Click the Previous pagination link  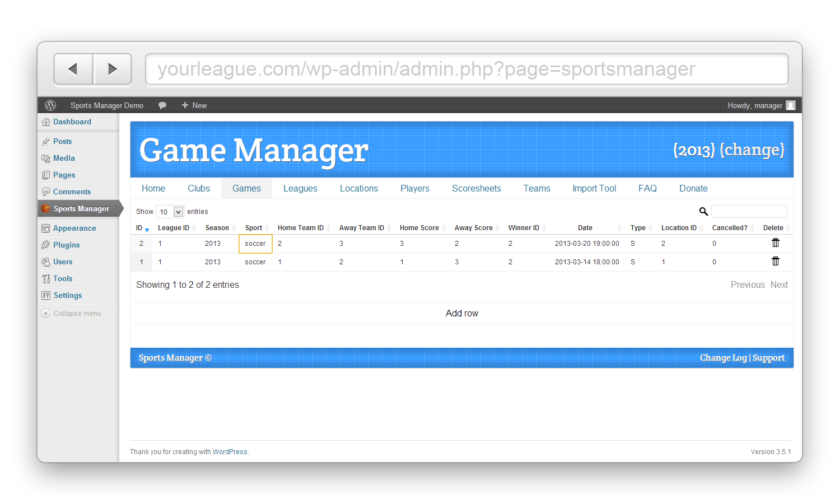point(748,284)
